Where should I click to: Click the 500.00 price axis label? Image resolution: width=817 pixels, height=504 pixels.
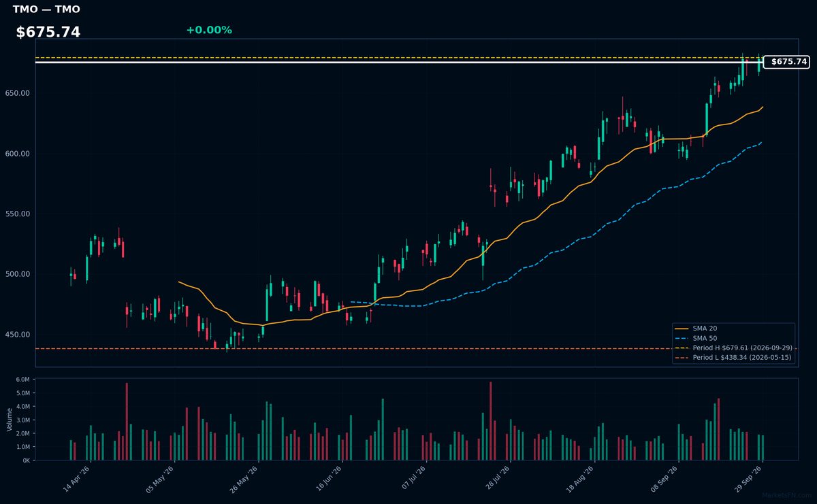(x=18, y=274)
